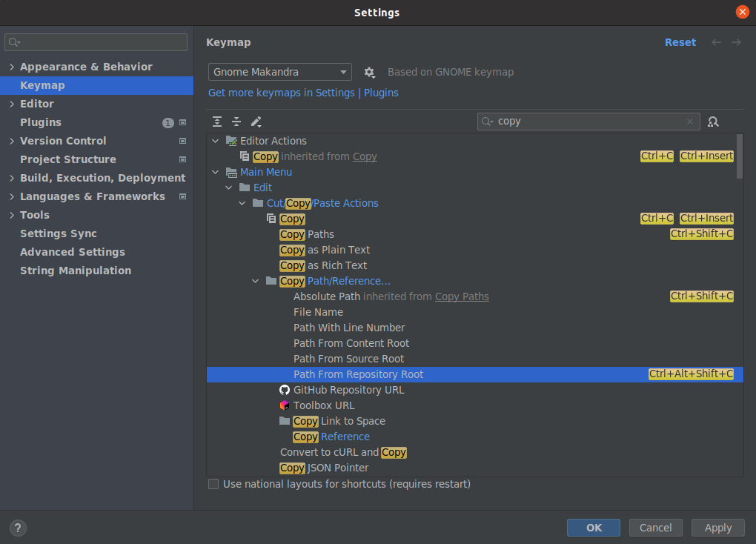Select GitHub Repository URL action

[x=348, y=390]
